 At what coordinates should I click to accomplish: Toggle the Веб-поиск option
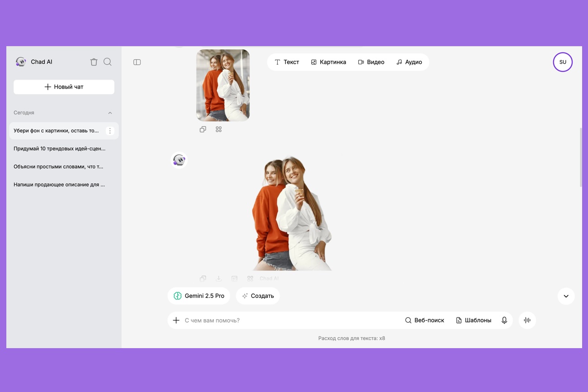[x=424, y=320]
